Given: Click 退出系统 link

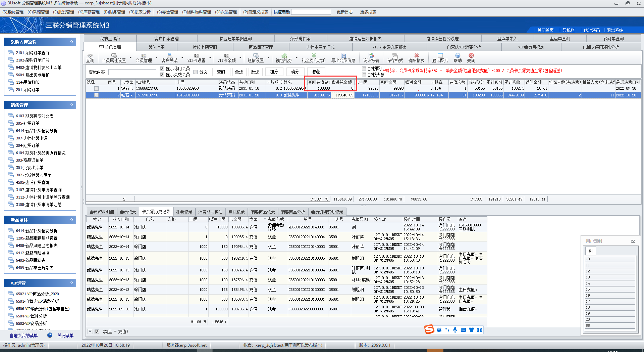Looking at the screenshot, I should click(615, 30).
